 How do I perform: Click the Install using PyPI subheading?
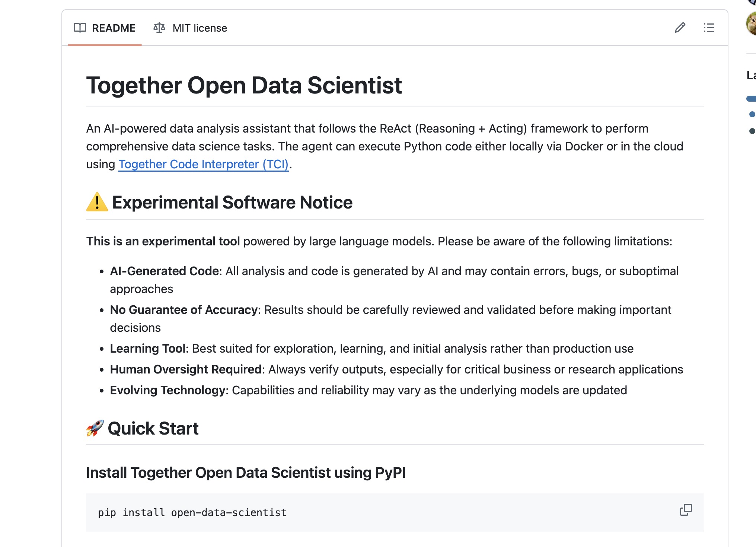click(246, 472)
